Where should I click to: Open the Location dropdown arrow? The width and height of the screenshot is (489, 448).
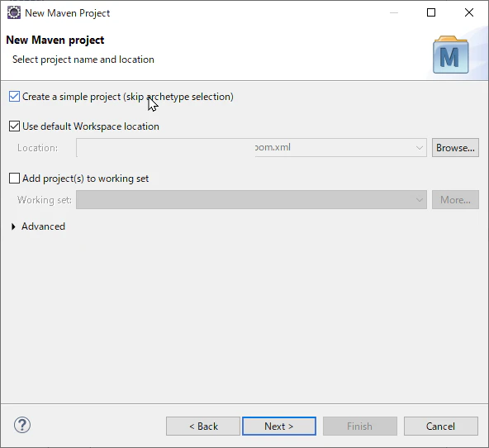[420, 148]
